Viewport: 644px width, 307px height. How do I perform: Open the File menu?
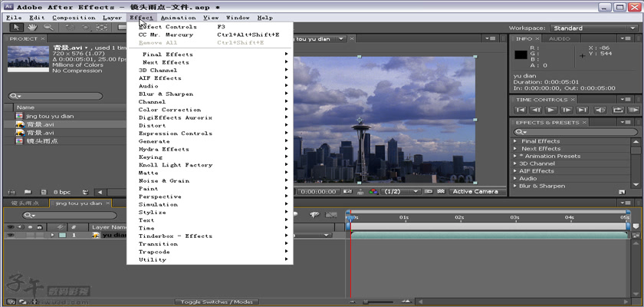14,18
